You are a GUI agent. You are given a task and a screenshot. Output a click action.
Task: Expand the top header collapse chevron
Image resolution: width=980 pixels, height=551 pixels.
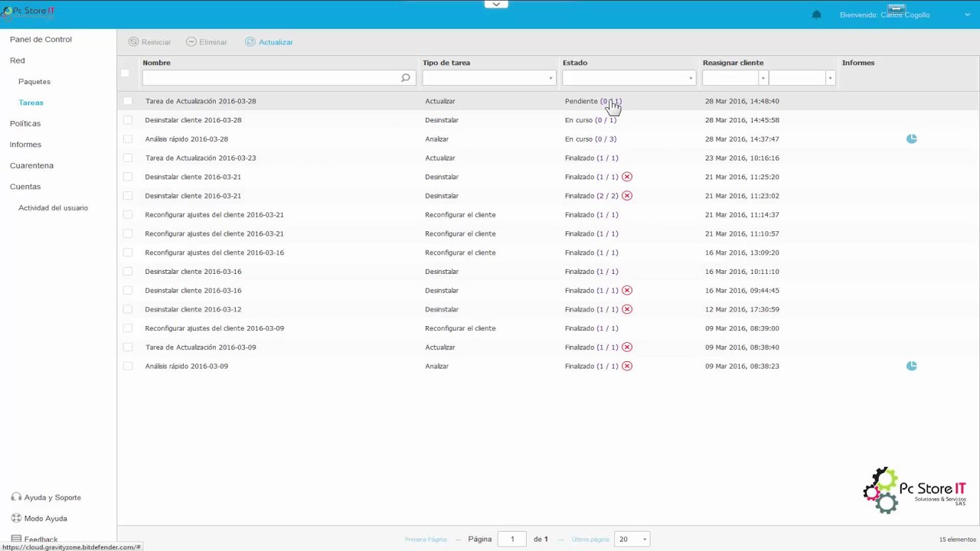click(x=496, y=4)
